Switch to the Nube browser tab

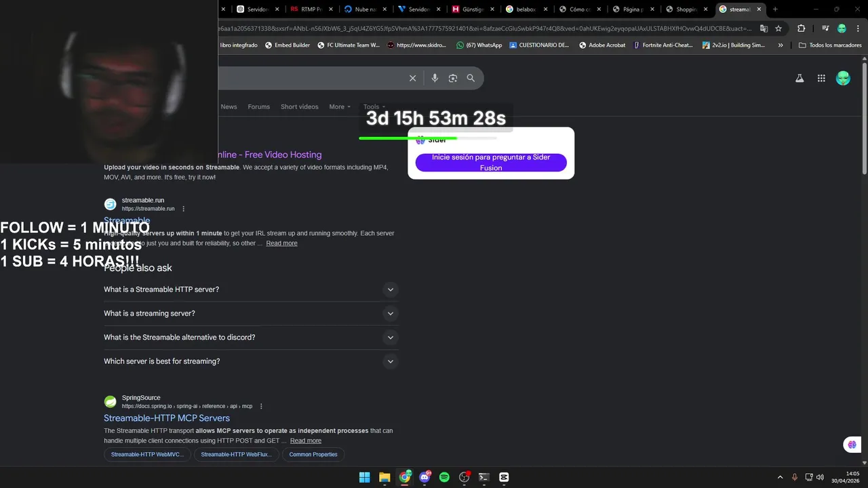coord(365,9)
